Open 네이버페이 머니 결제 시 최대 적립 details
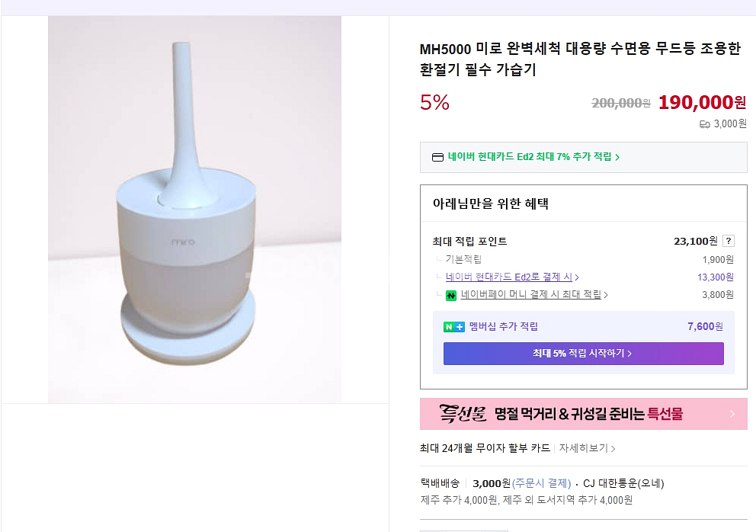 tap(533, 295)
